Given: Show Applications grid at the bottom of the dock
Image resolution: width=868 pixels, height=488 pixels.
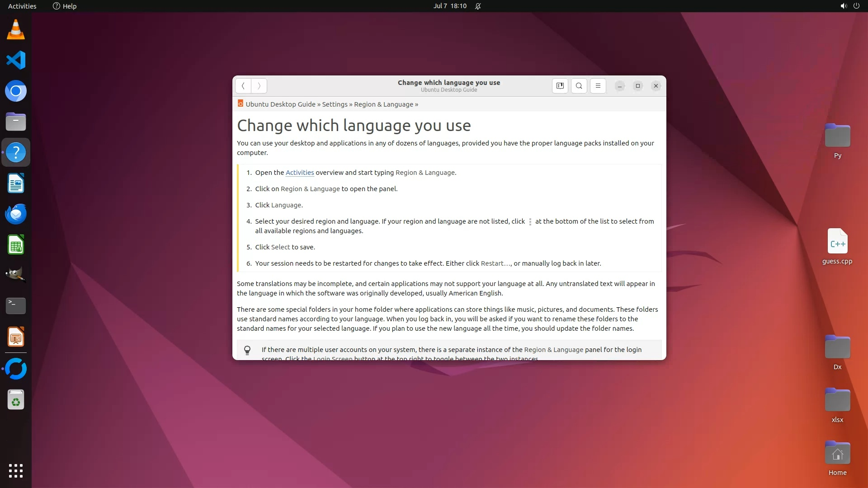Looking at the screenshot, I should [16, 470].
